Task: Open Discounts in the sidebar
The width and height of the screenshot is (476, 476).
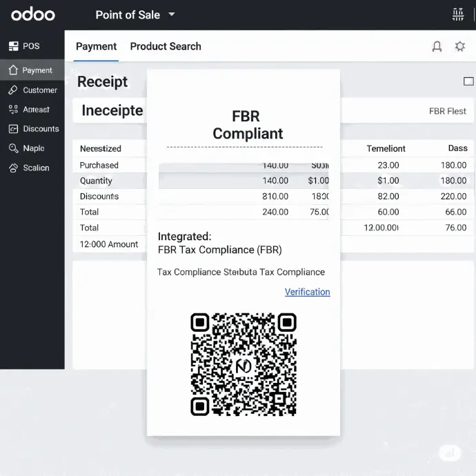Action: [x=32, y=129]
